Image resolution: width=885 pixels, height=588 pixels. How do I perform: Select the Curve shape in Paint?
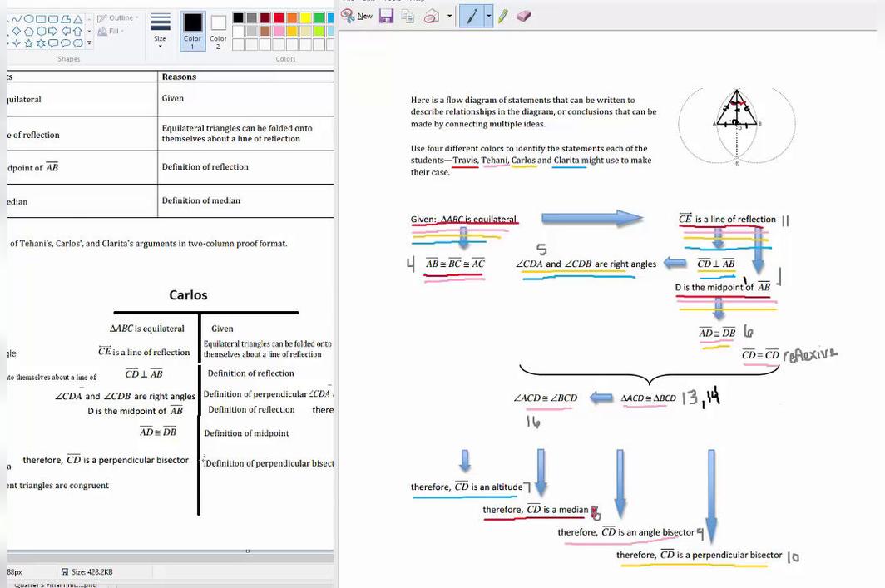pos(17,19)
